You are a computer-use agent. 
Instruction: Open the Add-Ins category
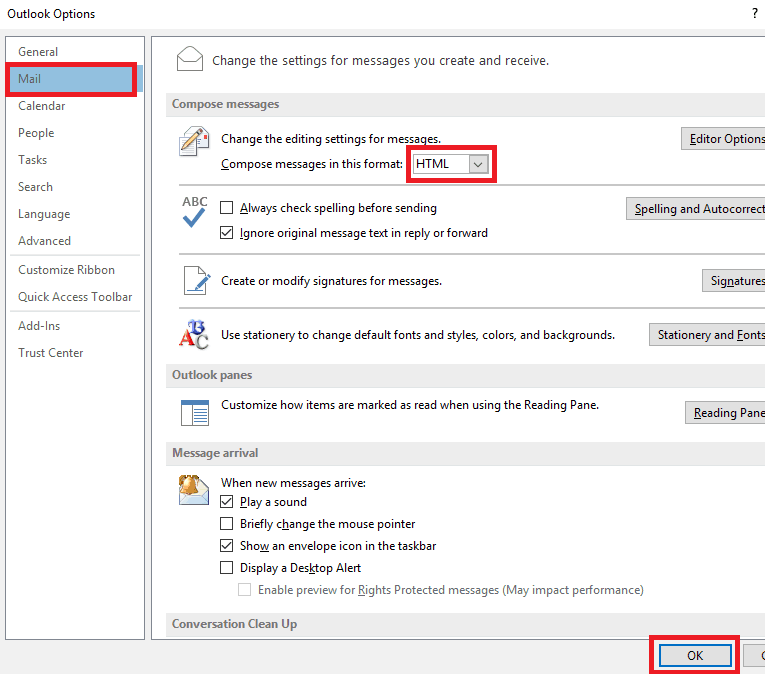75,326
